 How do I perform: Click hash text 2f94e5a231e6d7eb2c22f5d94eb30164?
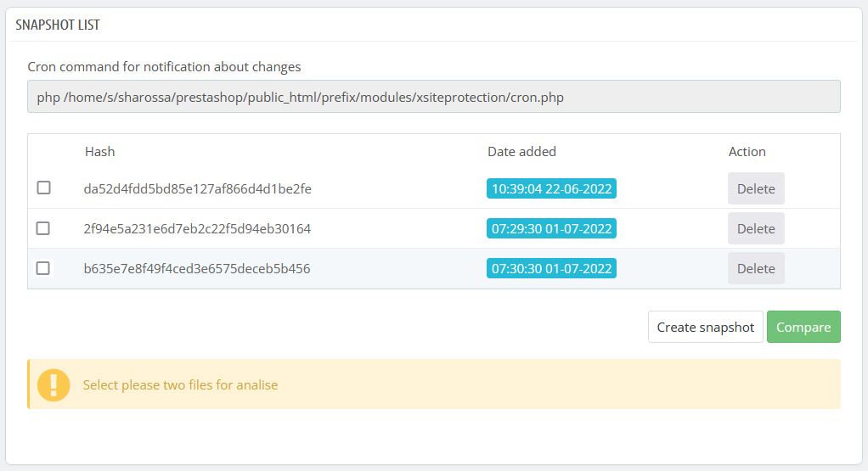pos(197,228)
